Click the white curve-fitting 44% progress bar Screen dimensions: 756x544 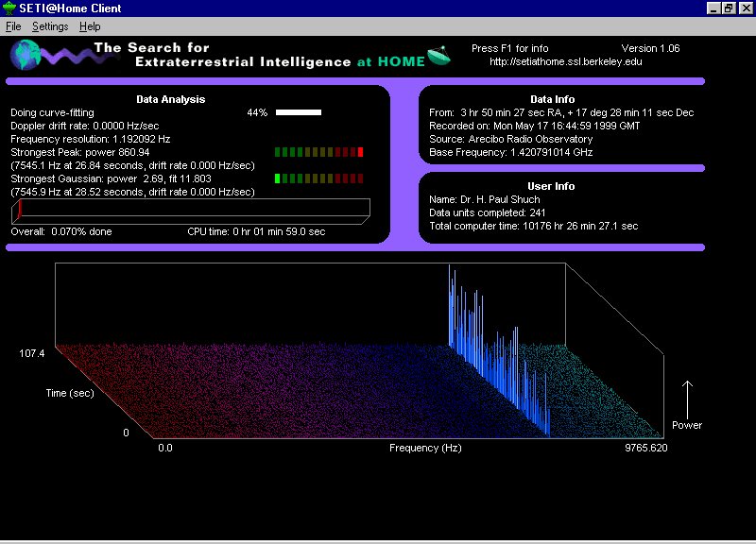299,112
